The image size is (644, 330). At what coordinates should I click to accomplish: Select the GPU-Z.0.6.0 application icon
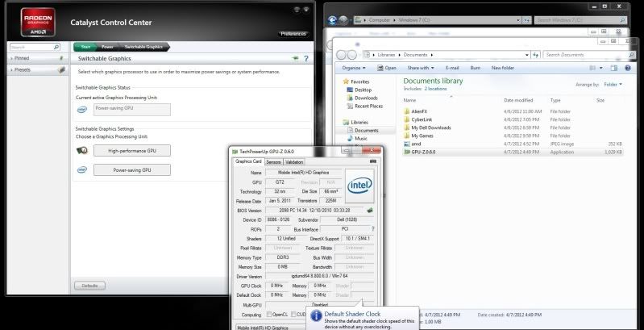click(406, 152)
